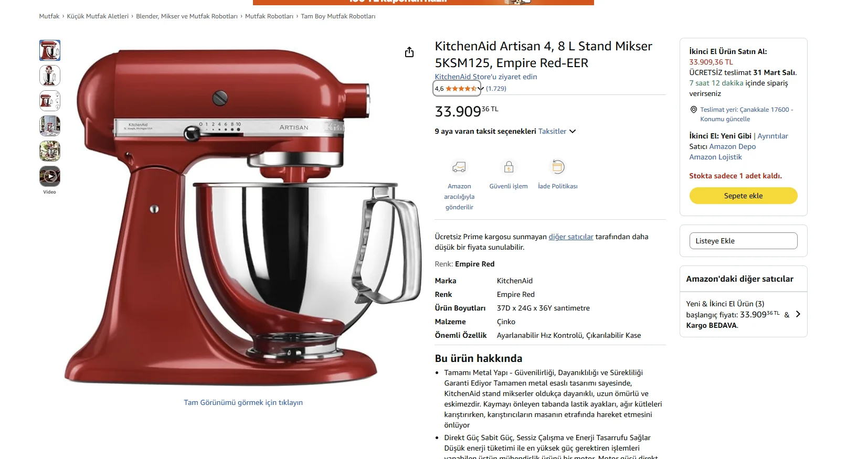868x459 pixels.
Task: Open the diğer satıcılar link
Action: point(571,237)
